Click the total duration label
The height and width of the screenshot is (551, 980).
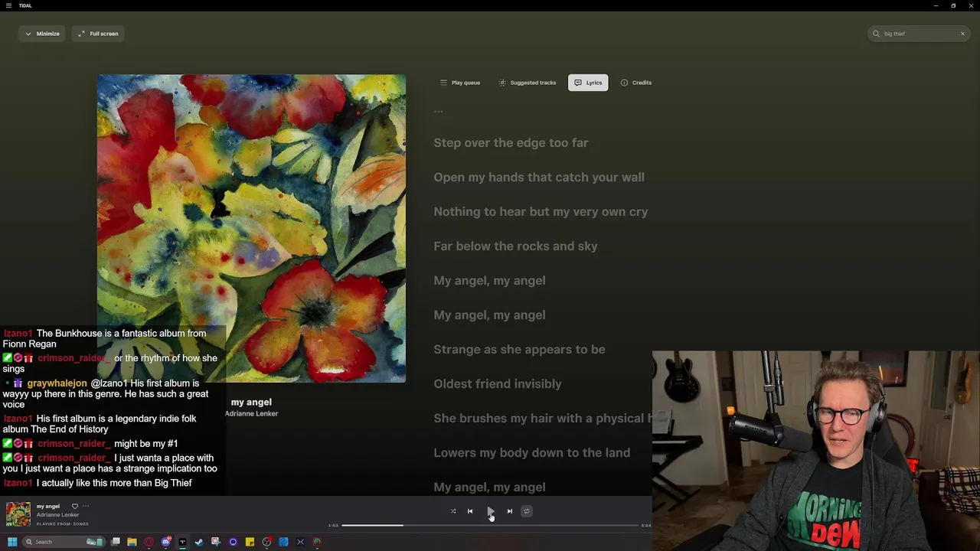(646, 526)
